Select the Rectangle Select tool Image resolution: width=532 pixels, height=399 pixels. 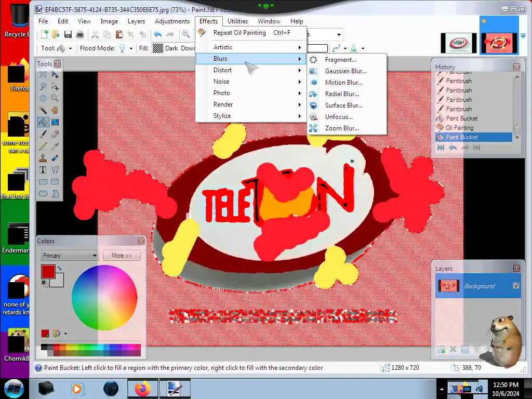coord(43,75)
